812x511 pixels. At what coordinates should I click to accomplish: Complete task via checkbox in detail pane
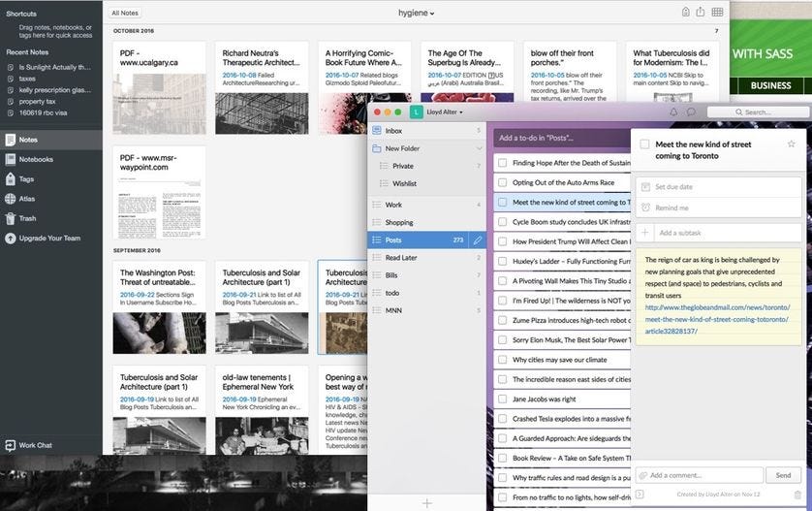(644, 144)
